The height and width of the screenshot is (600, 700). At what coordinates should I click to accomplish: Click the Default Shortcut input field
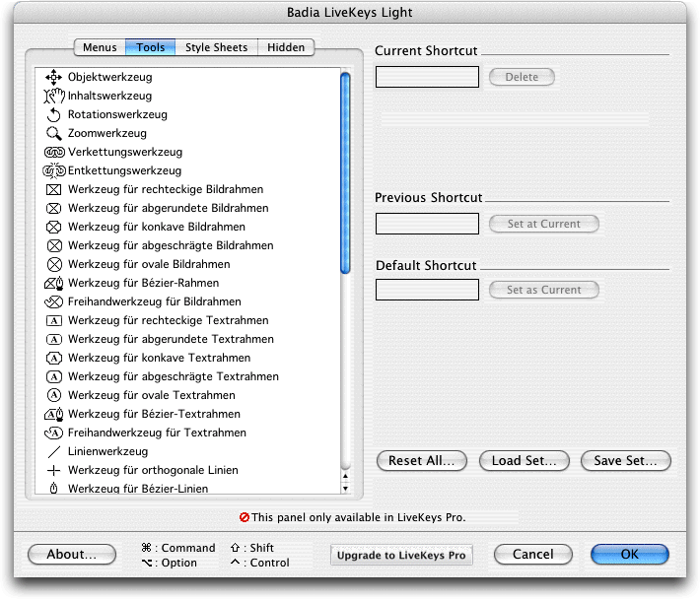click(x=427, y=290)
